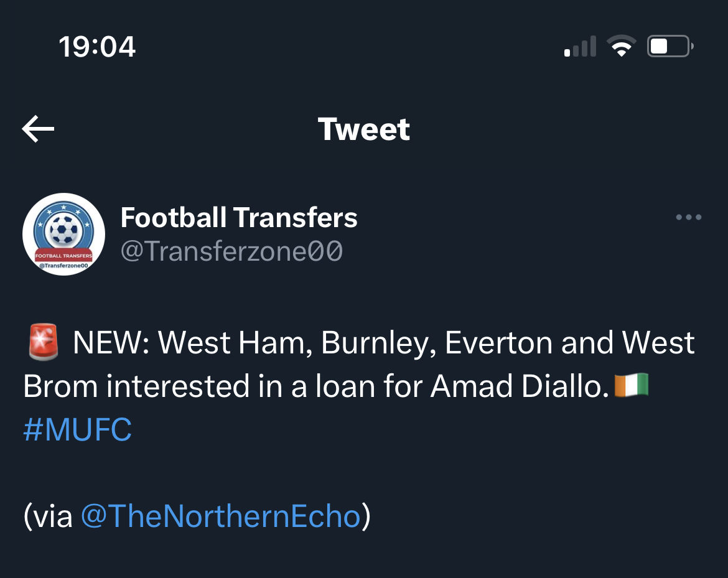Tap the 19:04 clock in status bar

click(97, 47)
